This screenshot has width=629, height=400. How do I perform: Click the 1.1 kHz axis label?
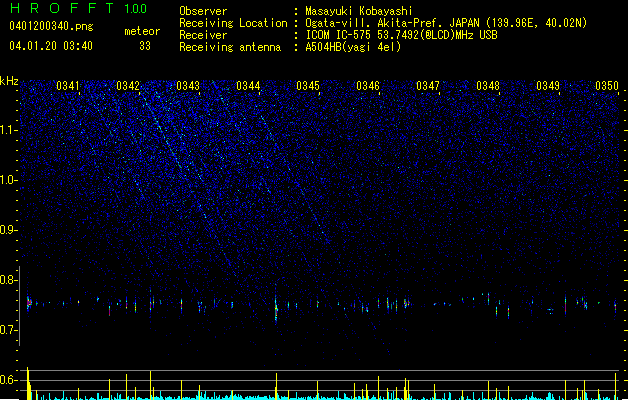8,130
